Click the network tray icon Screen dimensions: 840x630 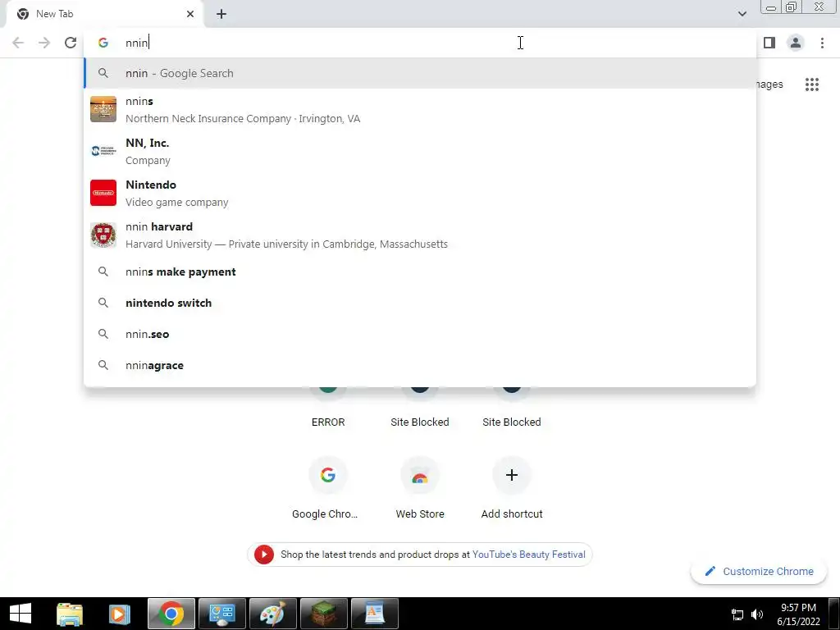point(737,614)
